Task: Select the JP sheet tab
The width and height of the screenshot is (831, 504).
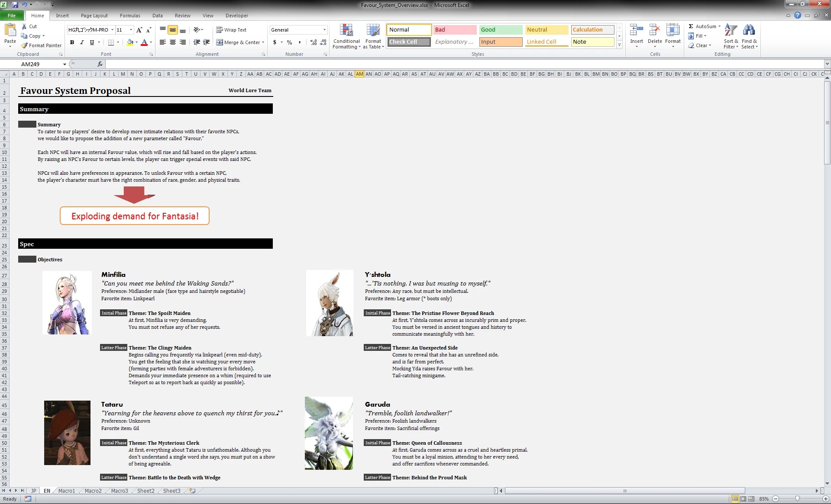Action: point(33,491)
